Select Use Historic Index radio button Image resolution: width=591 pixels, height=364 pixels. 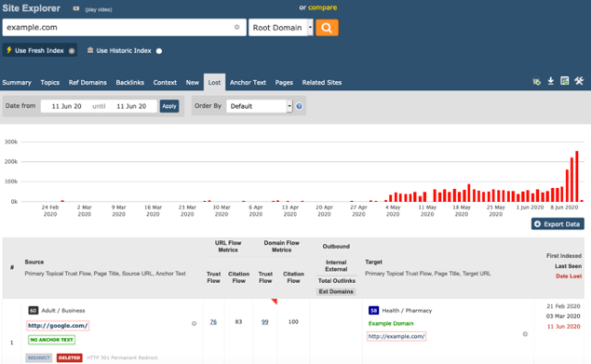(159, 51)
